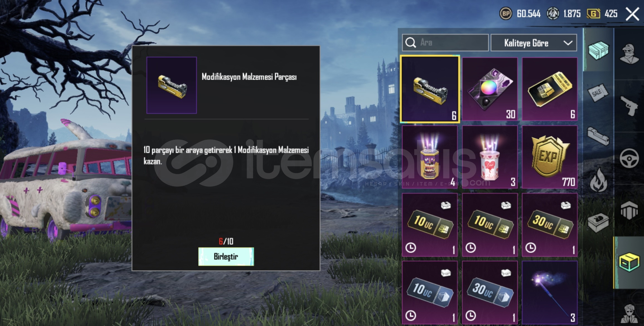Open the crate supplies tab icon

pyautogui.click(x=598, y=50)
